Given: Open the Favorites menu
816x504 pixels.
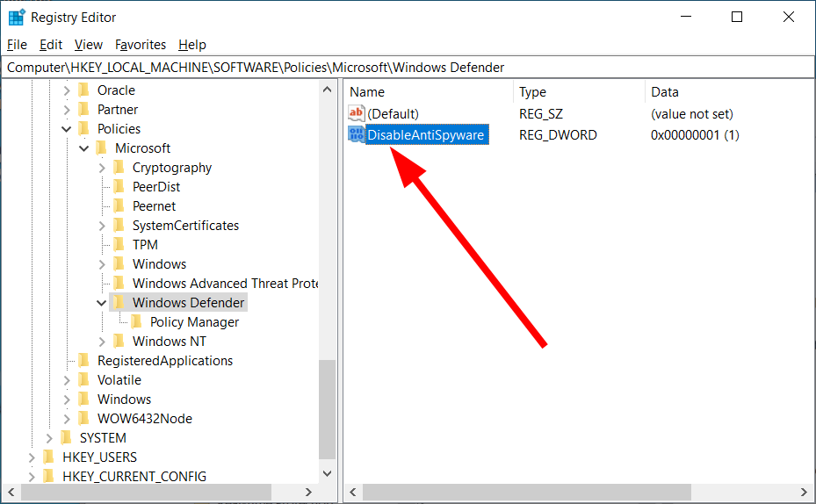Looking at the screenshot, I should (x=141, y=46).
